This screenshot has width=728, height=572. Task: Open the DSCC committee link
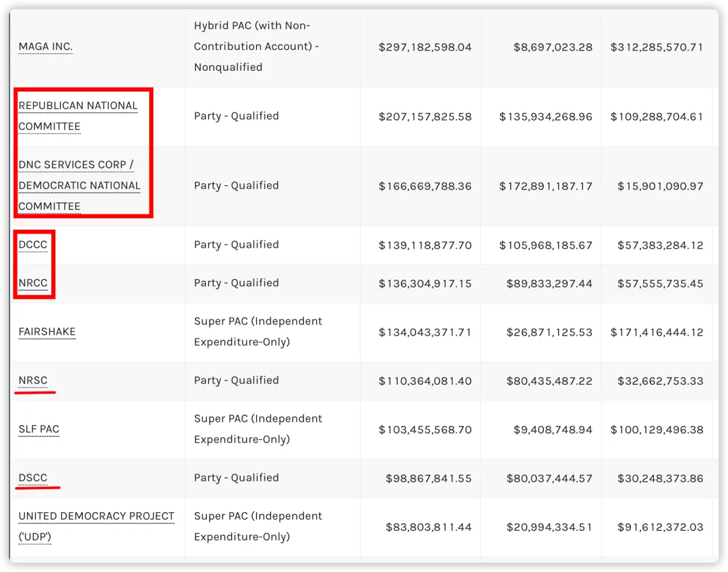(33, 478)
